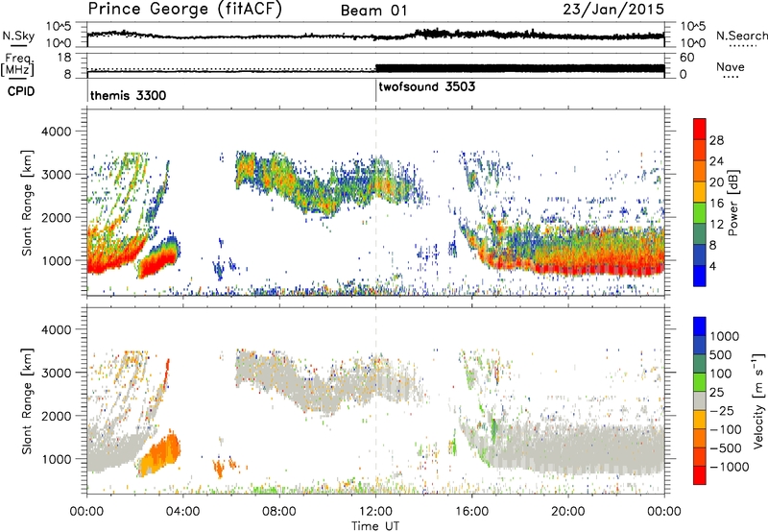Click the power panel "Slant Range [km]" label

[27, 203]
